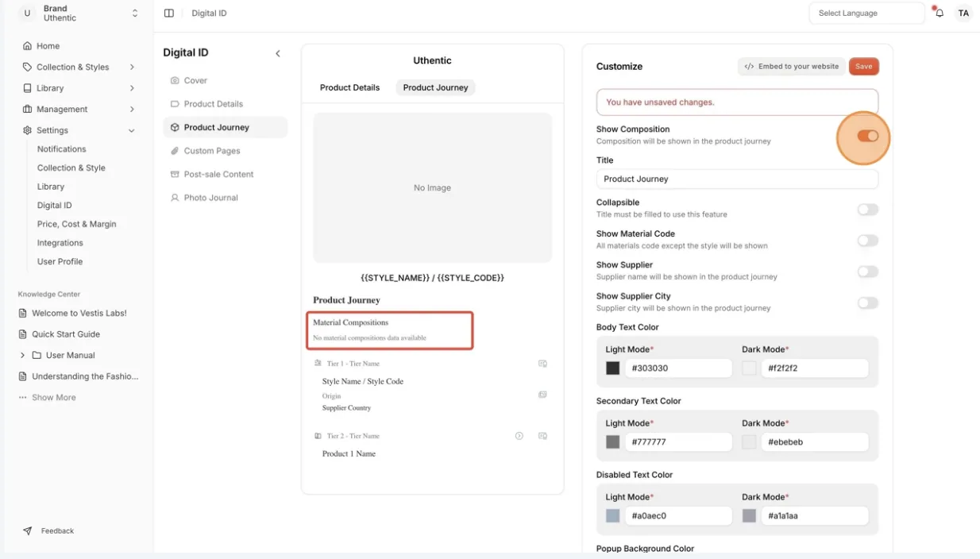Open Collection & Style settings link
The height and width of the screenshot is (559, 980).
[x=71, y=168]
